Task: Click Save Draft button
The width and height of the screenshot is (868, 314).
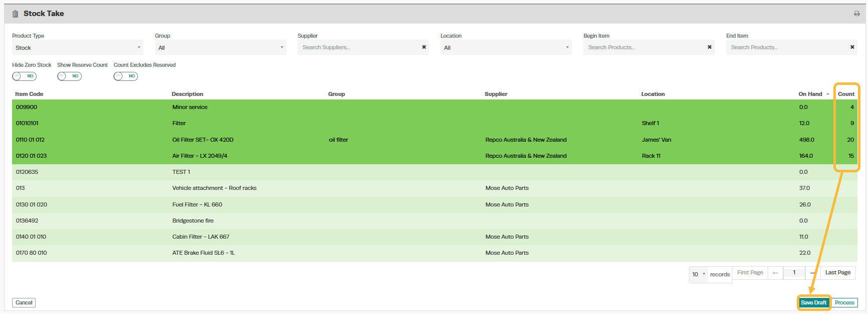Action: [x=813, y=302]
